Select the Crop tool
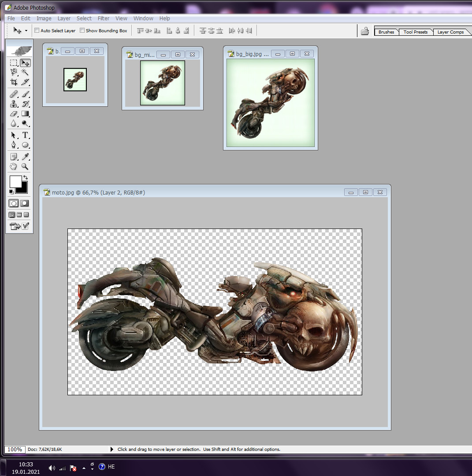The height and width of the screenshot is (476, 472). point(14,82)
